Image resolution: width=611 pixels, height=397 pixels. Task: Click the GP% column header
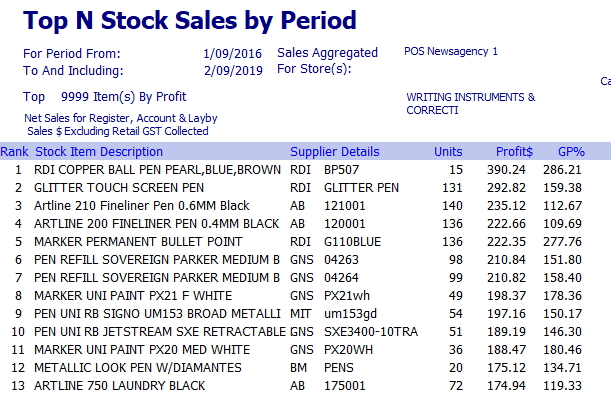[x=571, y=152]
